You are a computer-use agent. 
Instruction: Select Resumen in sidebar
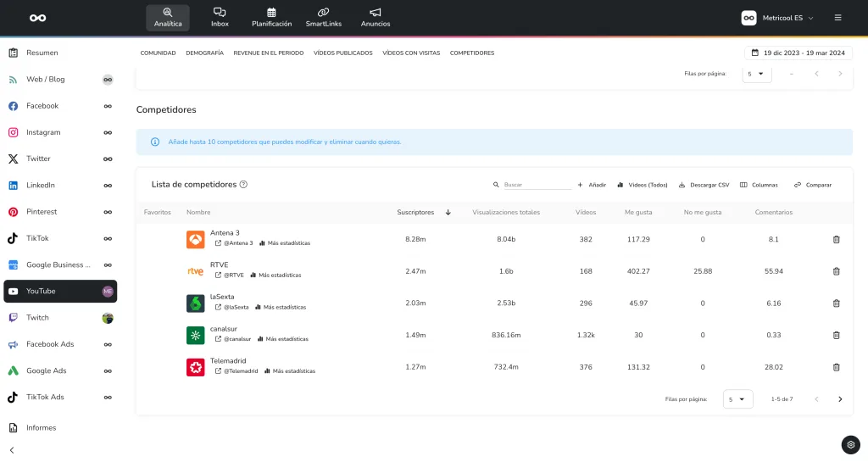pos(60,53)
